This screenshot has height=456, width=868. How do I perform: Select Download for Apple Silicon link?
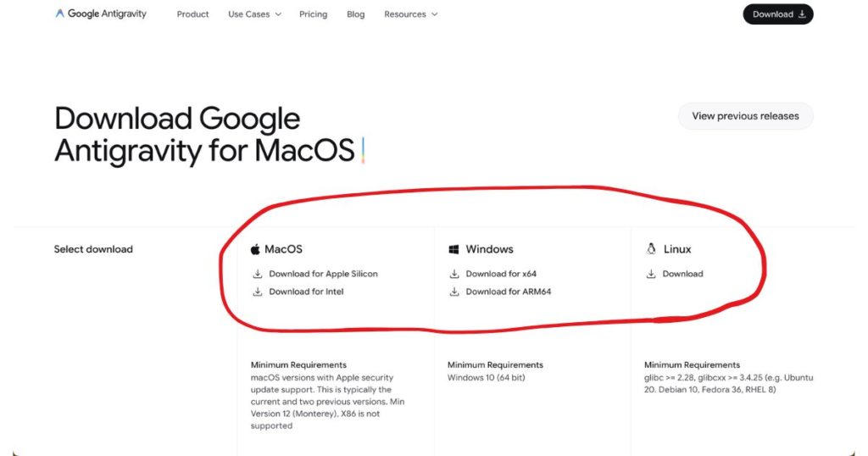(323, 274)
